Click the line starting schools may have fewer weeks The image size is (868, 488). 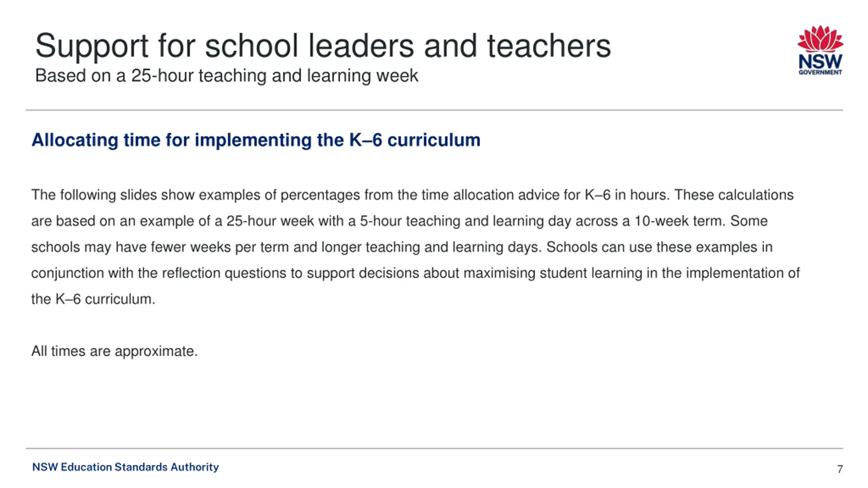(402, 247)
